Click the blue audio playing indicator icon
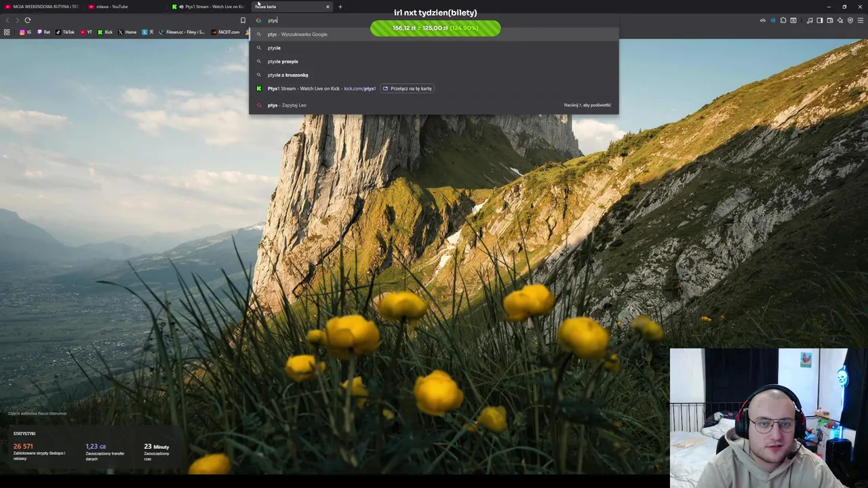This screenshot has width=868, height=488. coord(773,20)
